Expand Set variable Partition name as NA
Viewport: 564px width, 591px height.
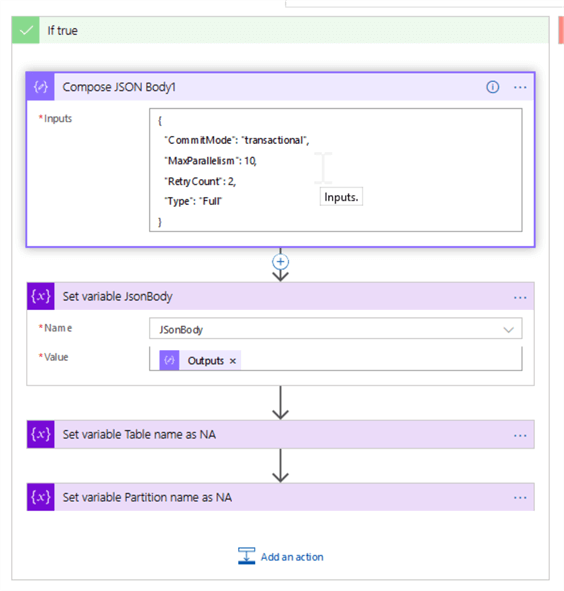(280, 497)
